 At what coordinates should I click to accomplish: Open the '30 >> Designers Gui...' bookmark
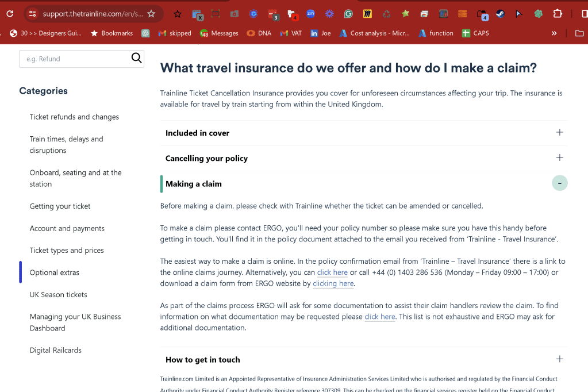click(45, 33)
